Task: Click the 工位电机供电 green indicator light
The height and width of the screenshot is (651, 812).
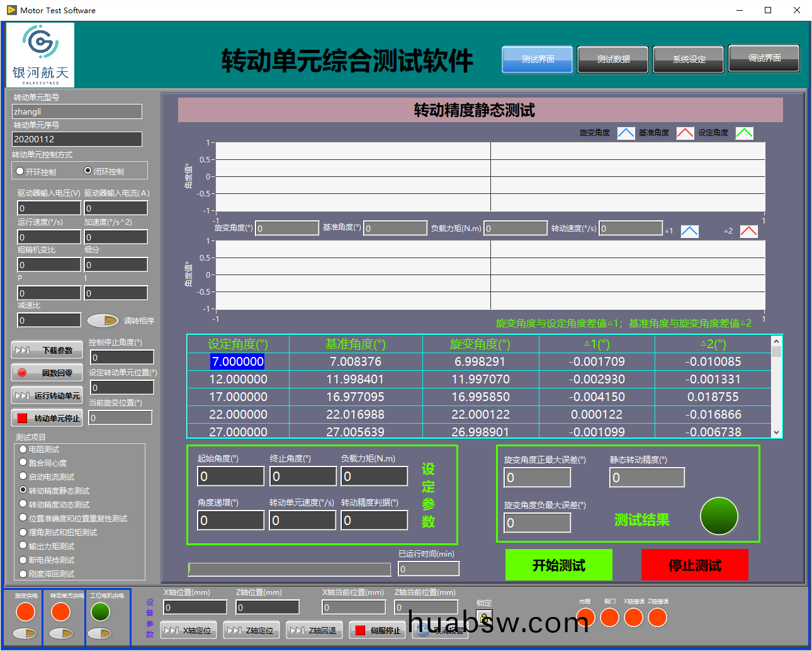Action: point(100,611)
